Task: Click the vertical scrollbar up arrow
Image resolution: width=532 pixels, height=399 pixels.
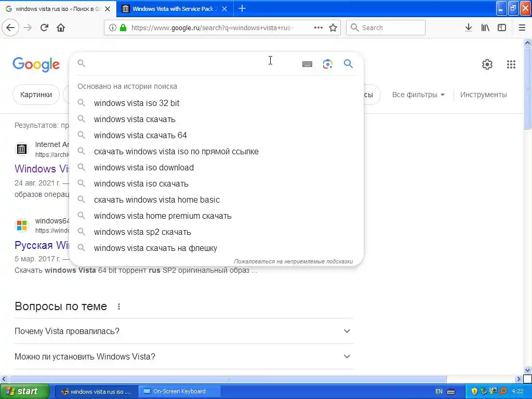Action: pyautogui.click(x=528, y=43)
